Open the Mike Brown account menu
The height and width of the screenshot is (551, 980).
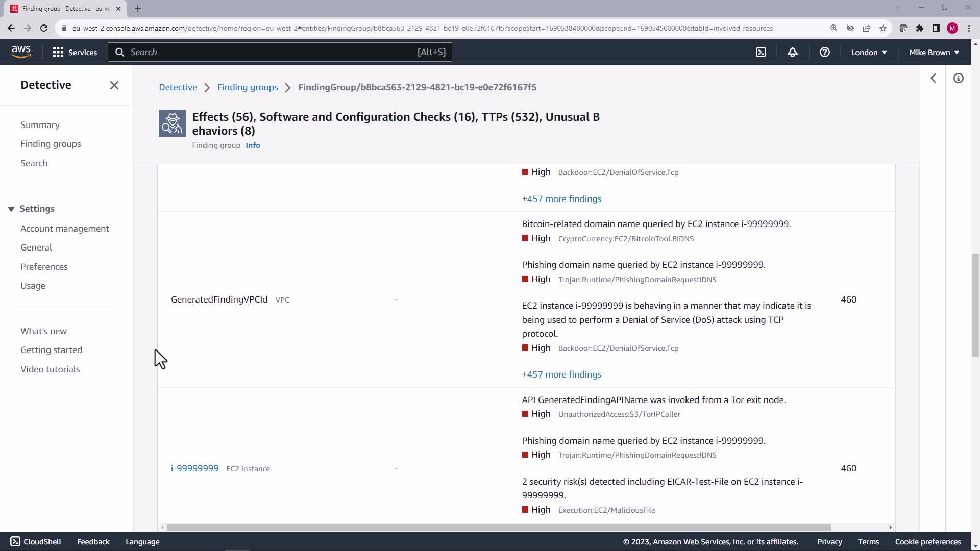[x=934, y=52]
